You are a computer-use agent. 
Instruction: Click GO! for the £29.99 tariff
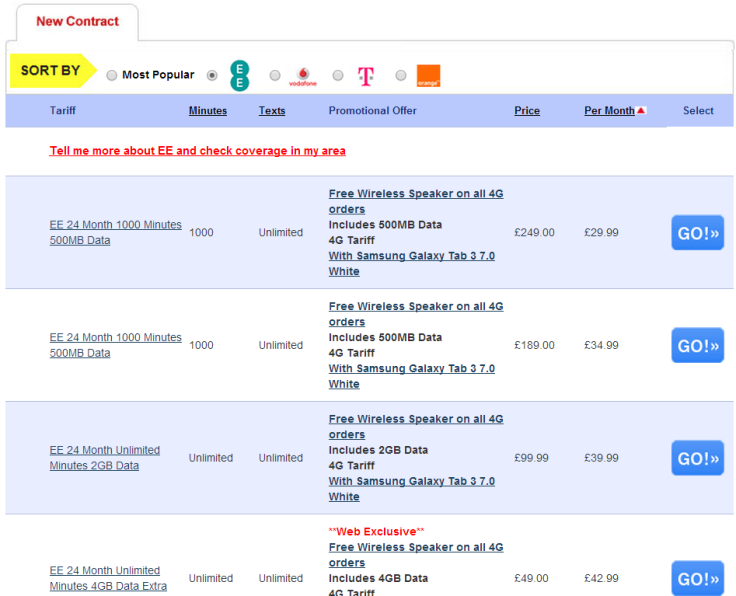pyautogui.click(x=698, y=233)
